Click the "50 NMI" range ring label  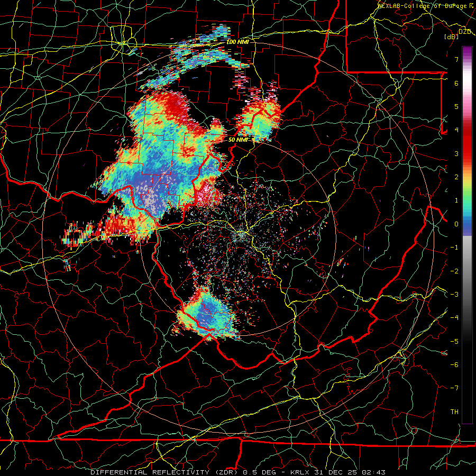(x=238, y=140)
